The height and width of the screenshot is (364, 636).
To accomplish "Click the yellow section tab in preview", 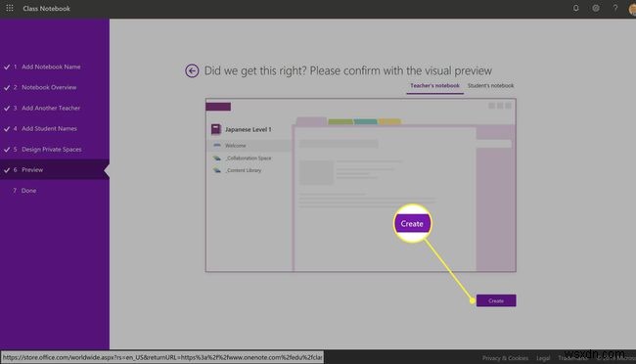I will pos(389,121).
